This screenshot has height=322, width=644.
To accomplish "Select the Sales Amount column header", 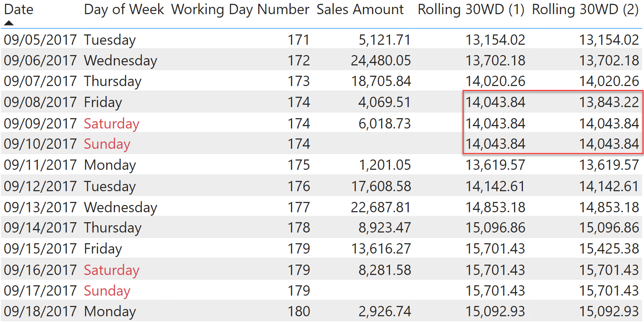I will (360, 9).
